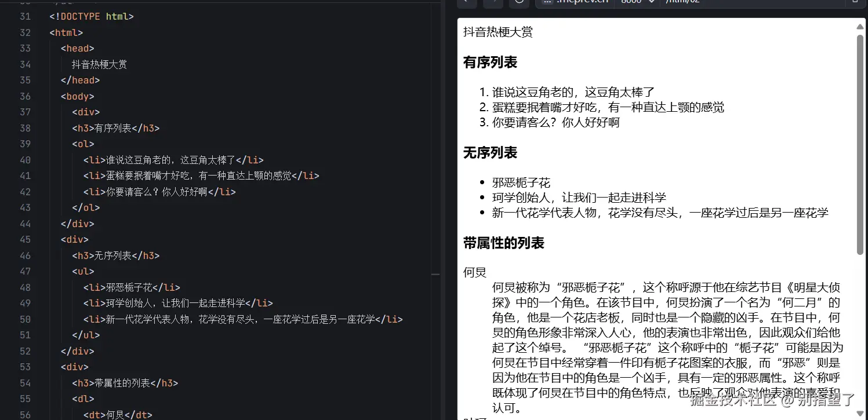This screenshot has width=868, height=420.
Task: Click the opening <body> tag in code
Action: [77, 96]
